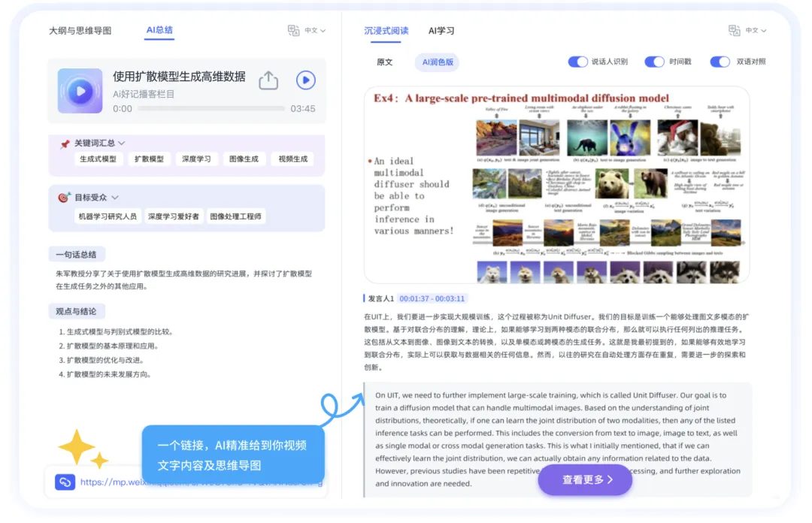Collapse the 目标受众 section
The height and width of the screenshot is (523, 812).
[115, 198]
